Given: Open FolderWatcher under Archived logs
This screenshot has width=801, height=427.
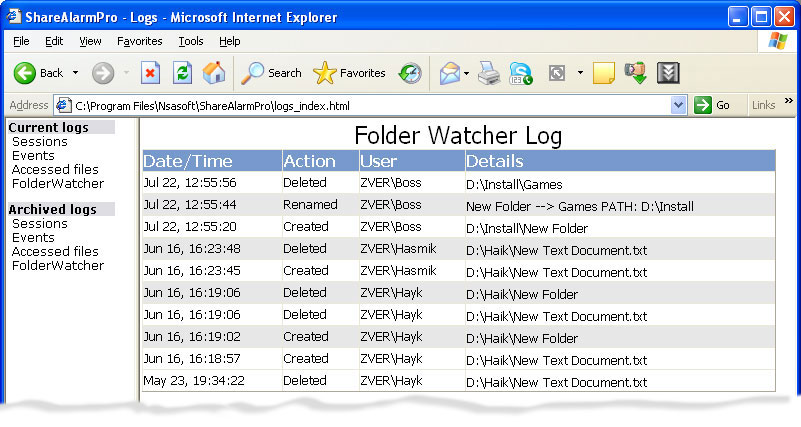Looking at the screenshot, I should coord(58,266).
